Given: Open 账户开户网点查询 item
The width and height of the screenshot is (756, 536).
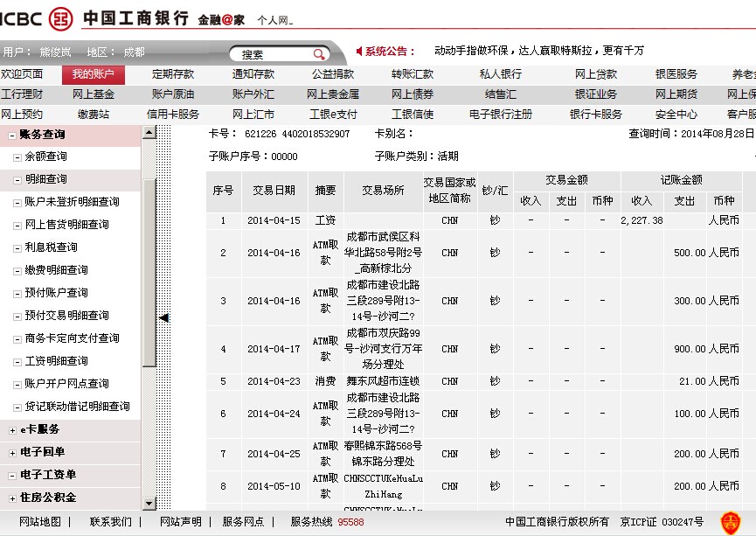Looking at the screenshot, I should (x=66, y=383).
